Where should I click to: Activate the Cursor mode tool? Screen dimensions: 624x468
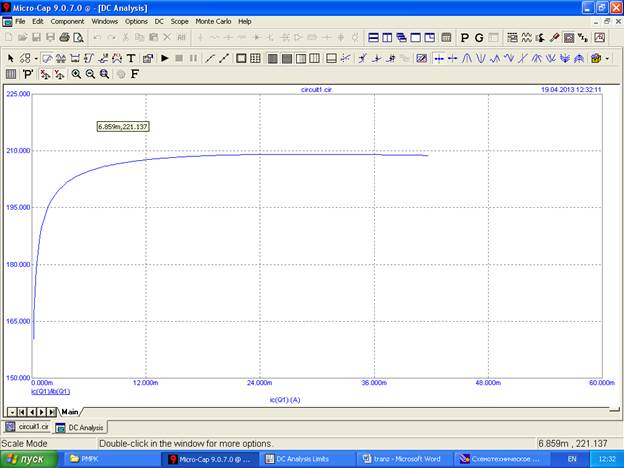[61, 58]
